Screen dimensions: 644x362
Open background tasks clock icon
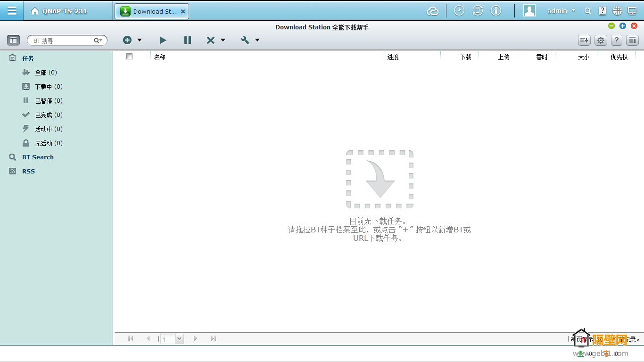click(459, 10)
